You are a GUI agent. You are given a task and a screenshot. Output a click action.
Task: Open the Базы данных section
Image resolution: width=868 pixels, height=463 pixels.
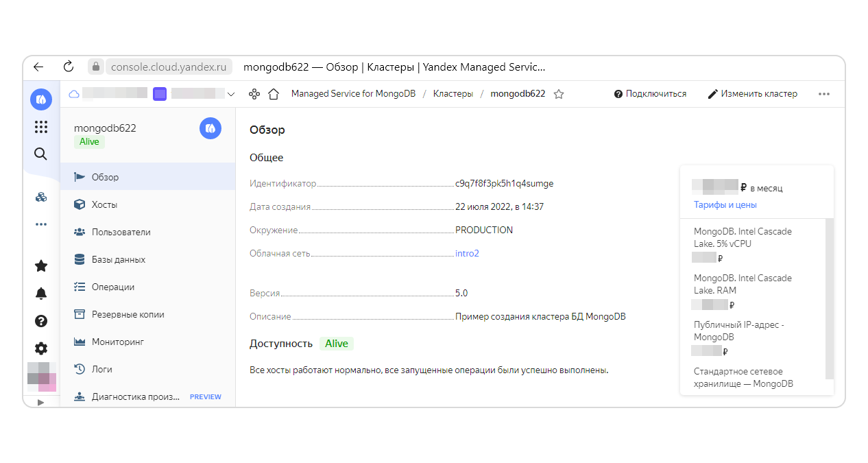coord(147,259)
